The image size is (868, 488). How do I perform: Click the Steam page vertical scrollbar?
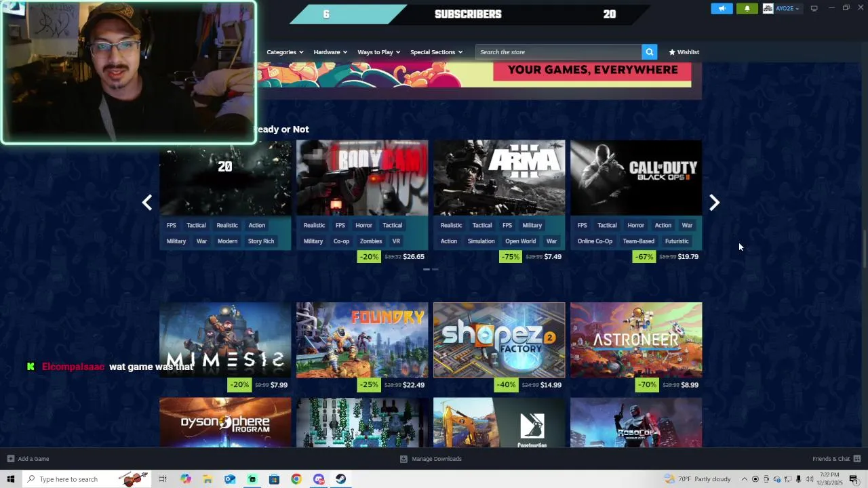pos(865,249)
